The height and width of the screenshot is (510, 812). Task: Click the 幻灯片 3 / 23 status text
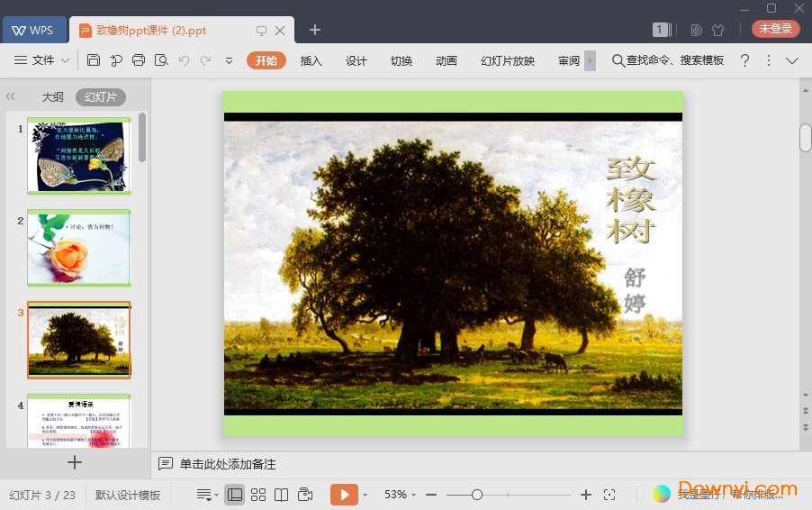coord(42,495)
